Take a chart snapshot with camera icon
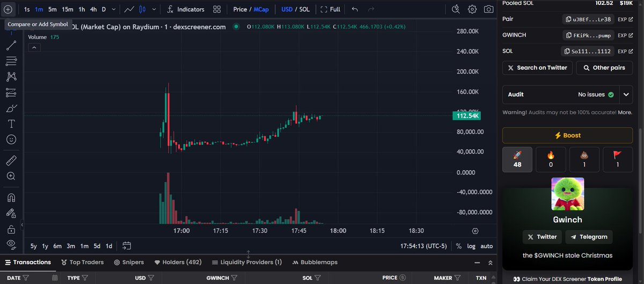Screen dimensions: 644x284 [488, 9]
